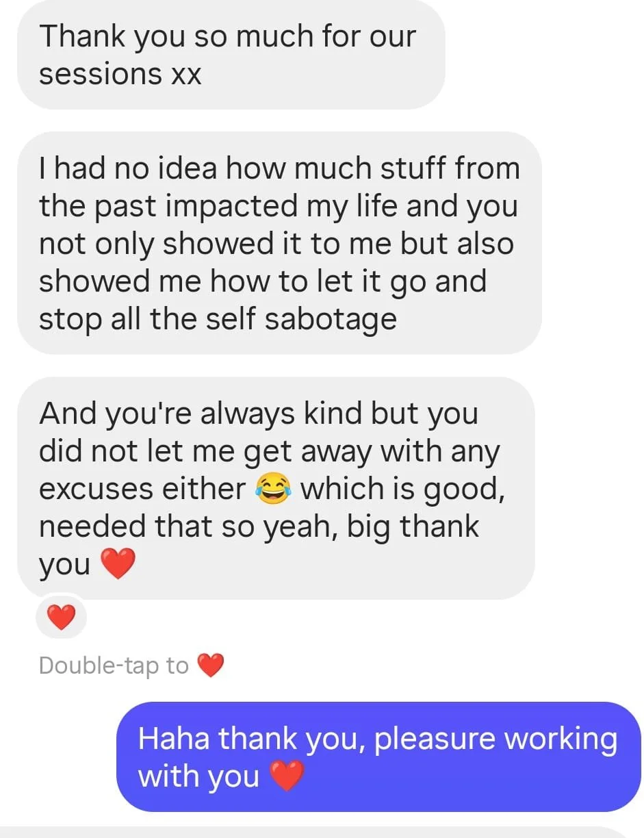
Task: Select the blue 'Haha thank you' sent message
Action: [378, 757]
